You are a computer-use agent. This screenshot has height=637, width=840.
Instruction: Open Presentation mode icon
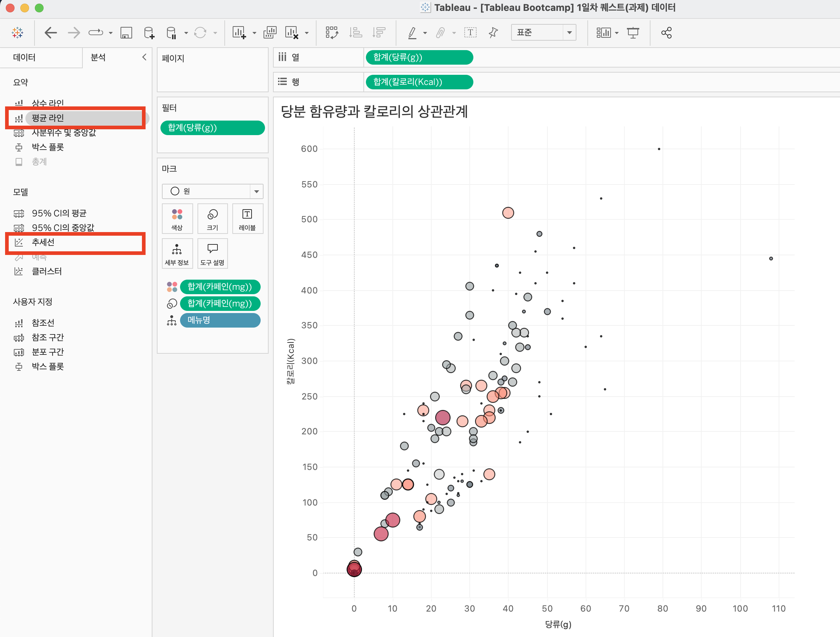click(633, 33)
